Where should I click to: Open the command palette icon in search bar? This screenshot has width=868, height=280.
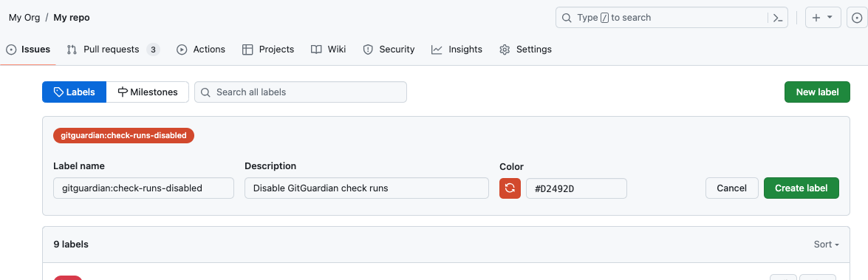click(x=778, y=18)
